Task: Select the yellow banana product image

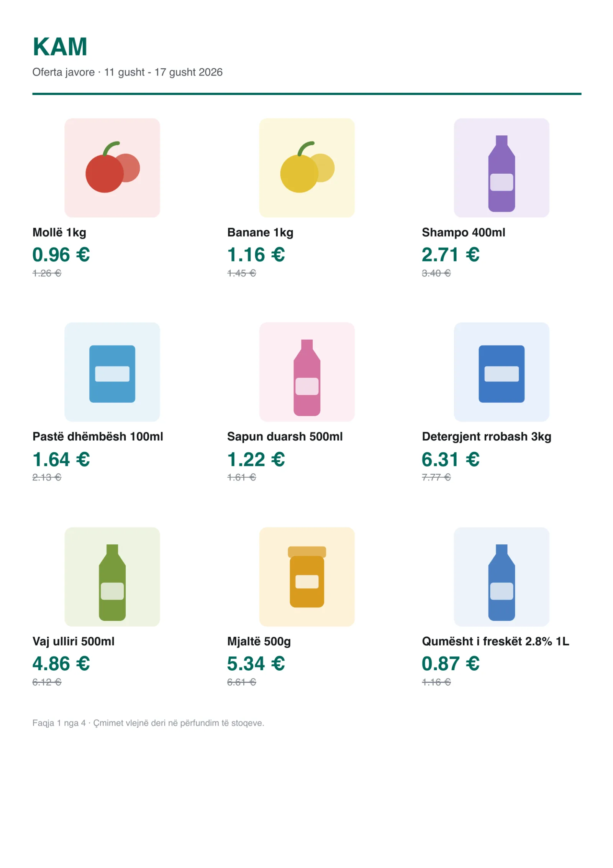Action: (x=307, y=168)
